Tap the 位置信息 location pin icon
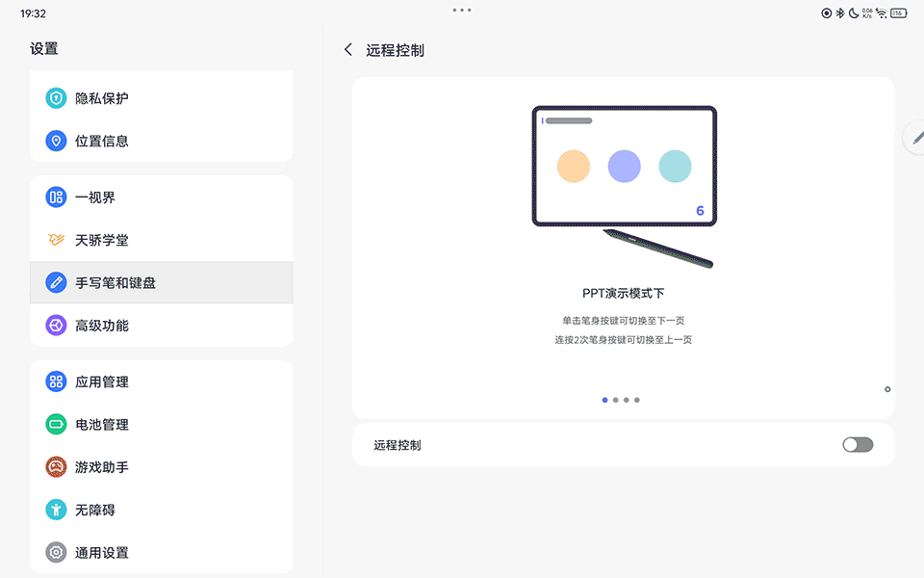Image resolution: width=924 pixels, height=578 pixels. 56,141
